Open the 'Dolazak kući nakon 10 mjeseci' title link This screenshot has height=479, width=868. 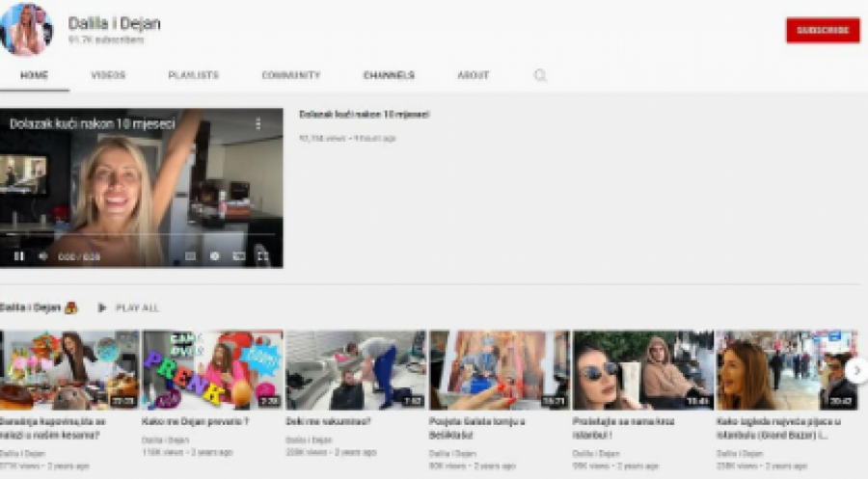[x=364, y=115]
